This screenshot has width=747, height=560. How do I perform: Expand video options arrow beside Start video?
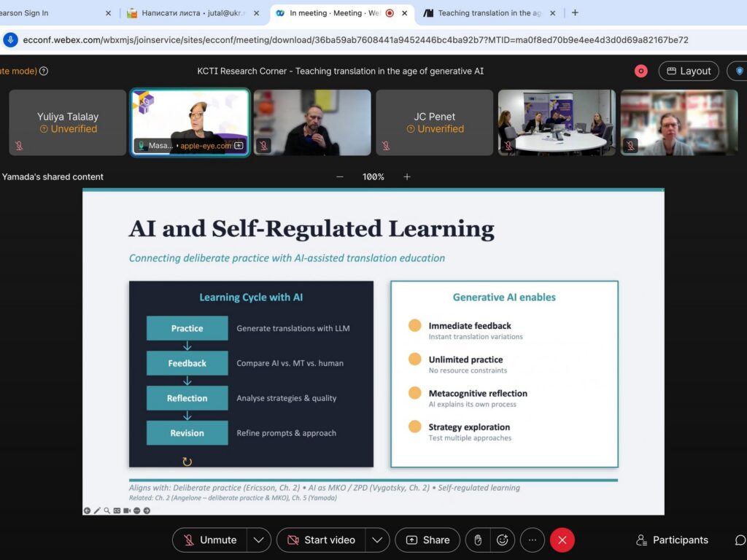376,540
